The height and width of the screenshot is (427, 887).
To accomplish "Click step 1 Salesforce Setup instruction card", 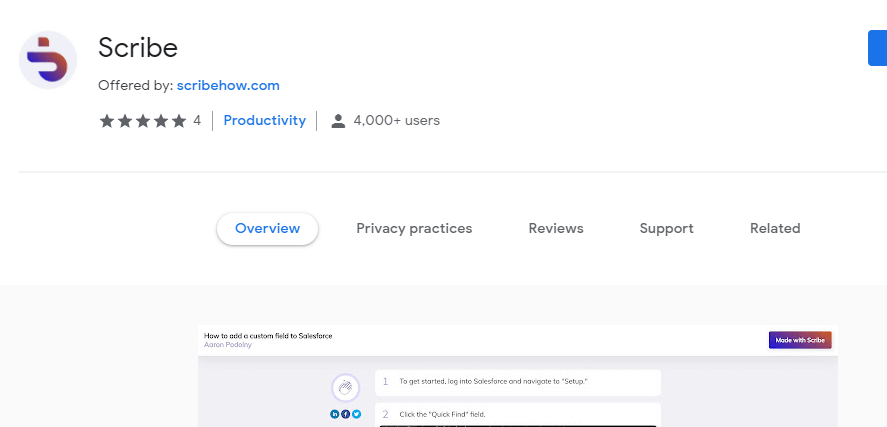I will (x=518, y=382).
